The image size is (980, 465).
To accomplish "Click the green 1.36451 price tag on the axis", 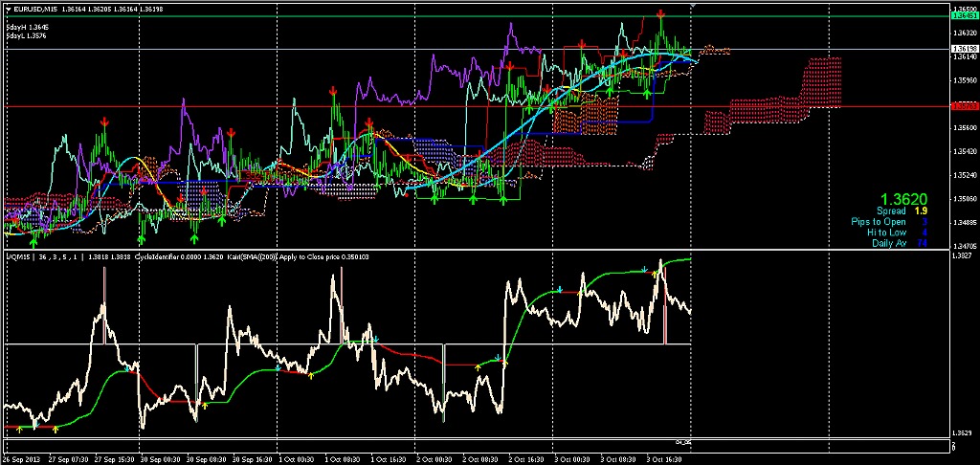I will 964,16.
